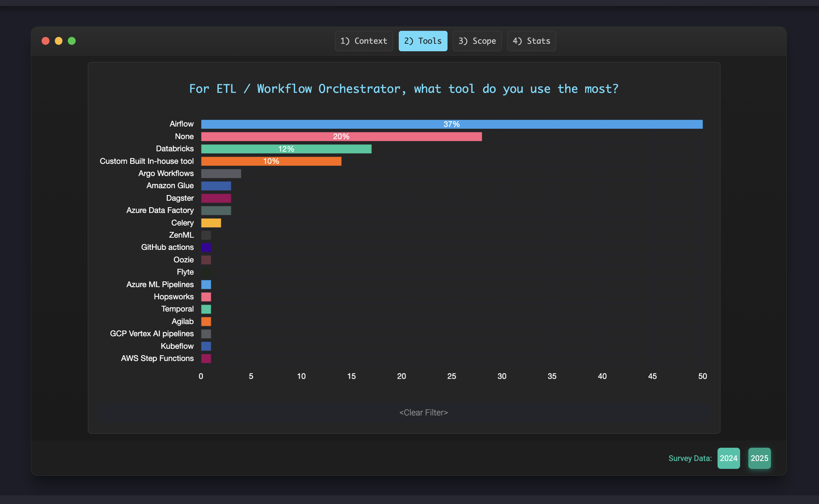Select the Tools tab
The height and width of the screenshot is (504, 819).
coord(423,41)
